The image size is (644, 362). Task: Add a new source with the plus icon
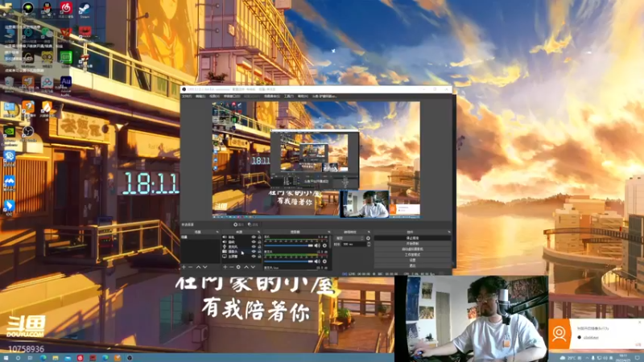pos(225,267)
